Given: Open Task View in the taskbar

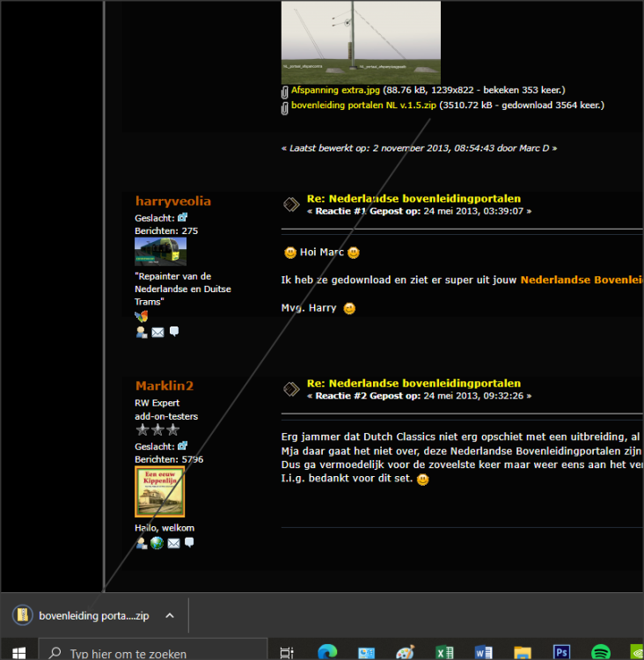Looking at the screenshot, I should coord(287,652).
